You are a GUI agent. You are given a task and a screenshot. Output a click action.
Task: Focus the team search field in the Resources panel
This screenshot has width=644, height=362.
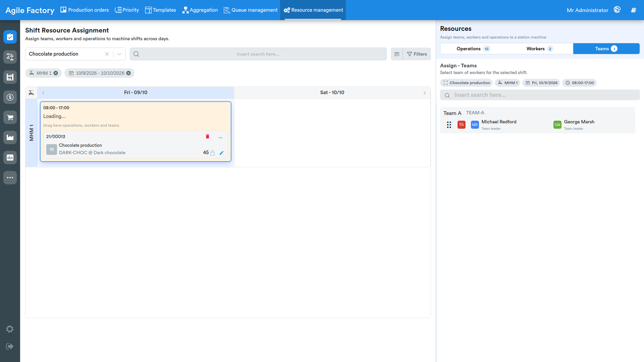pyautogui.click(x=540, y=95)
